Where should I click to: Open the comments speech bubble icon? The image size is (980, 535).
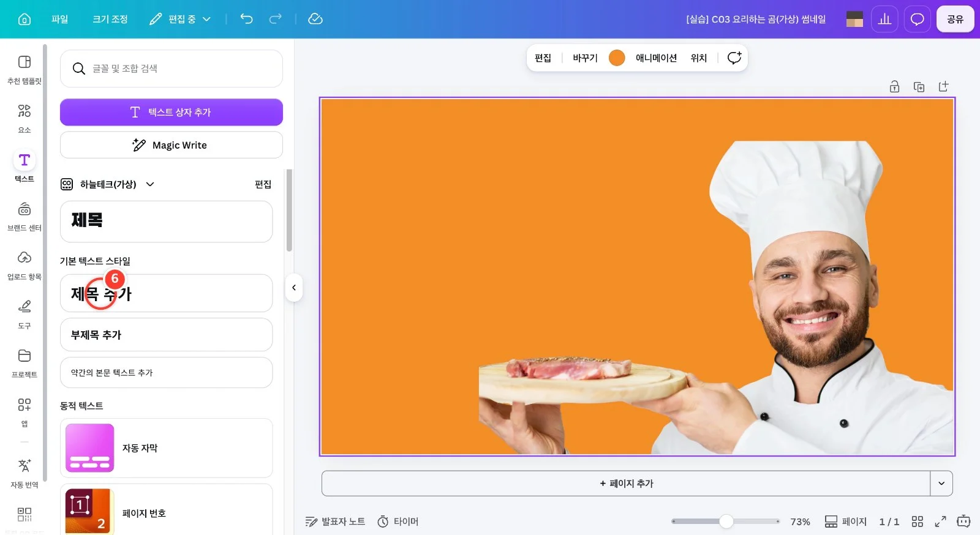click(x=917, y=19)
